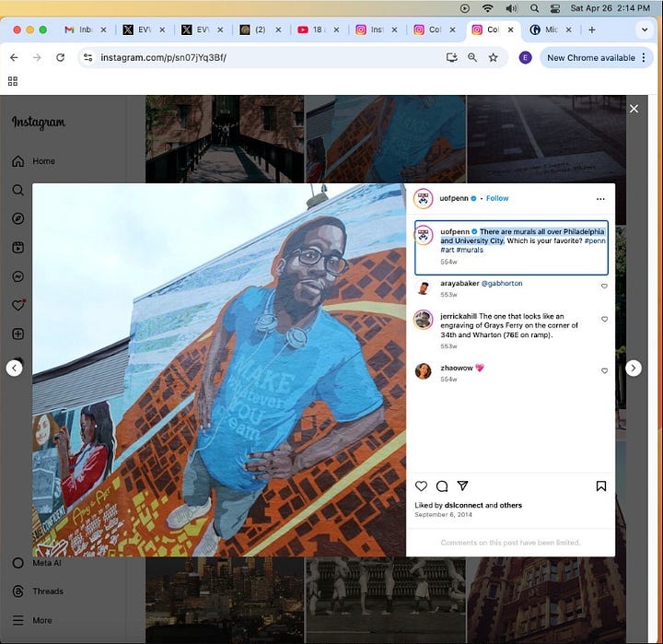This screenshot has height=644, width=663.
Task: Click the address bar URL
Action: pyautogui.click(x=163, y=57)
